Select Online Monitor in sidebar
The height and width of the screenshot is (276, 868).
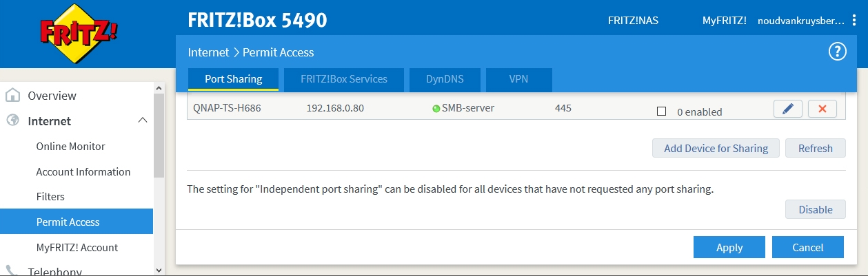(70, 147)
